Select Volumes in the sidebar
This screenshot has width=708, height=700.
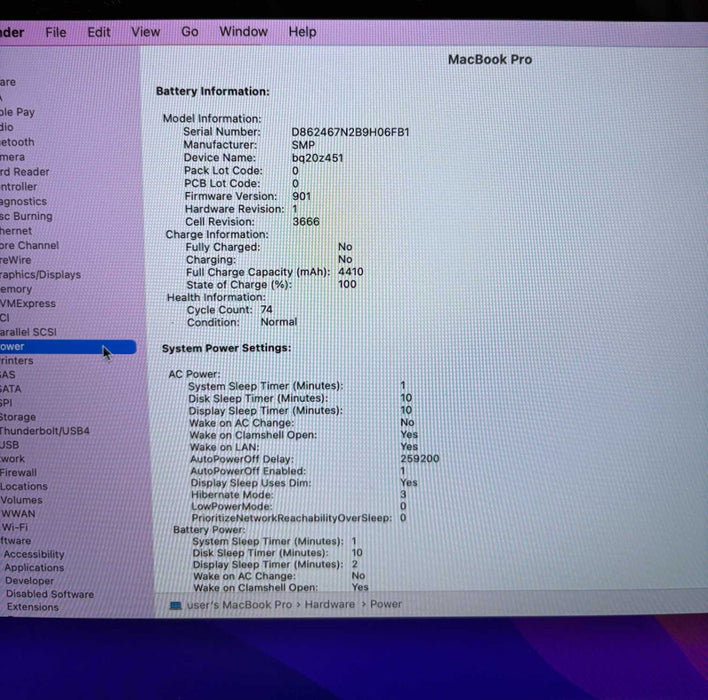click(x=21, y=500)
